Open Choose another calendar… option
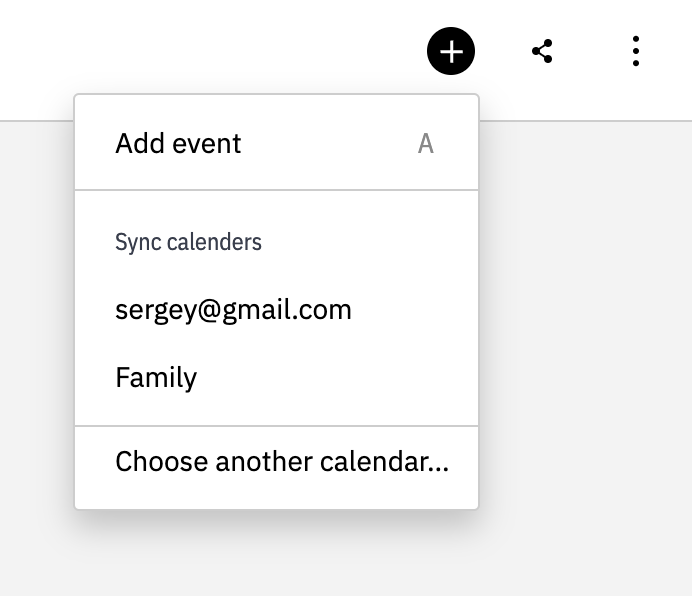This screenshot has height=596, width=692. tap(282, 461)
